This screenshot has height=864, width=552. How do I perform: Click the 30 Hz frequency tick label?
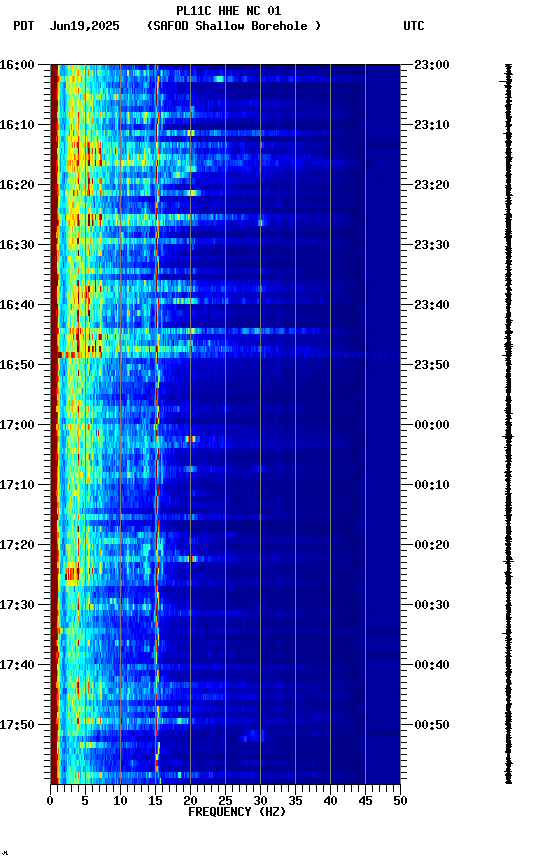tap(260, 801)
